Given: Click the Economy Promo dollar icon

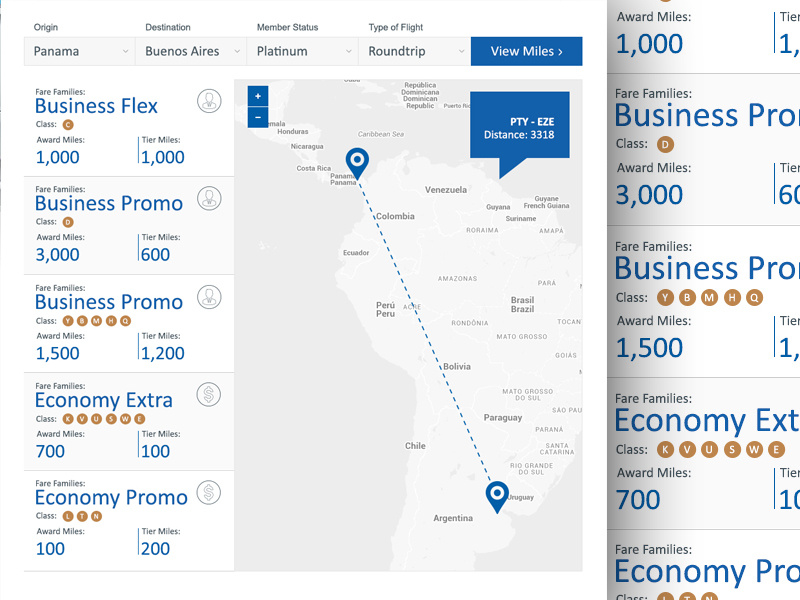Looking at the screenshot, I should 209,493.
